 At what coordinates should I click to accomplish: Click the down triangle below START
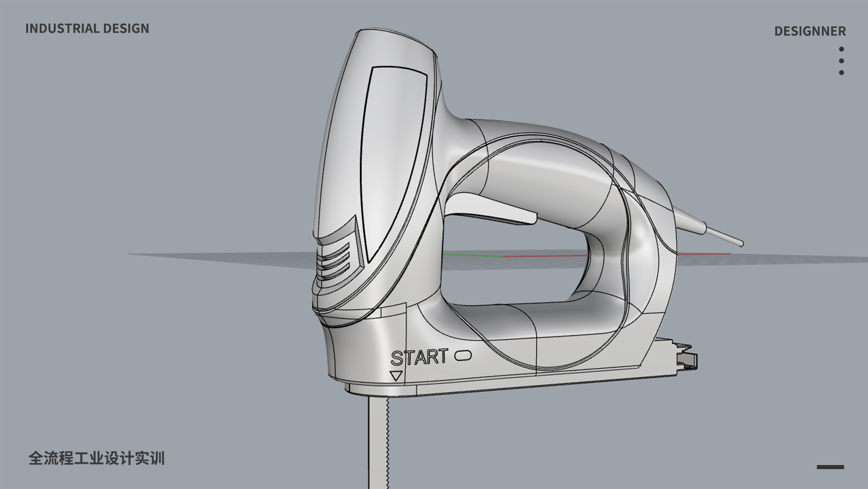[x=396, y=375]
